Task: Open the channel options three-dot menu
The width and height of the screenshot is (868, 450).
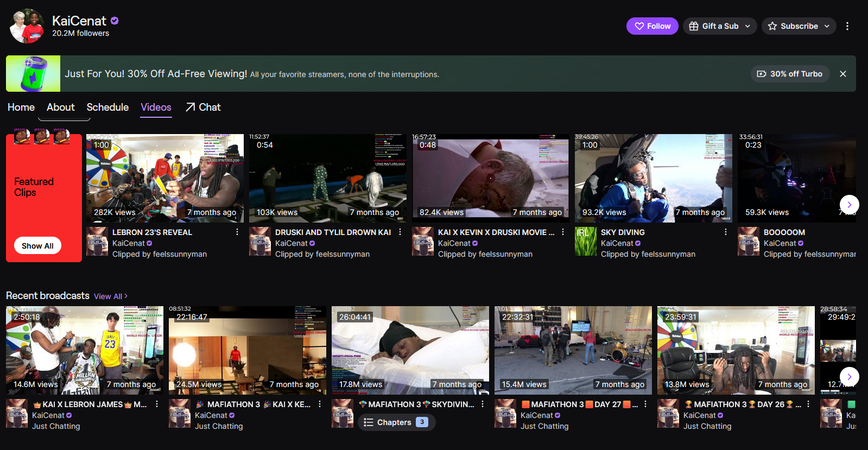Action: point(847,26)
